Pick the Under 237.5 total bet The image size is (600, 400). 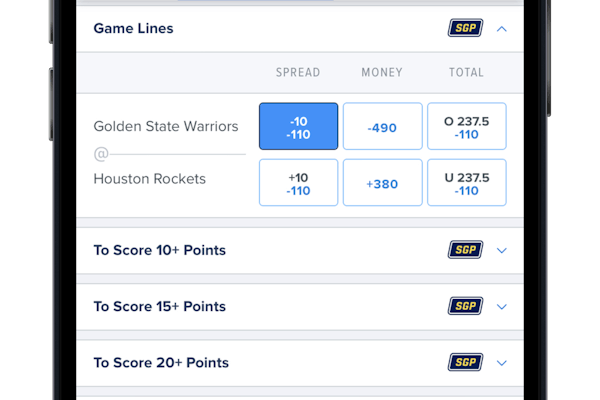tap(466, 182)
